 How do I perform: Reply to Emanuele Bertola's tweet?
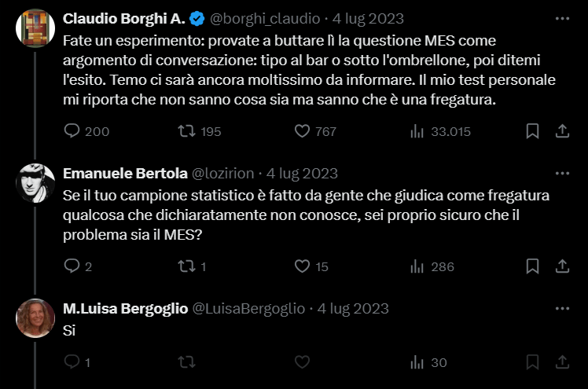[x=72, y=266]
